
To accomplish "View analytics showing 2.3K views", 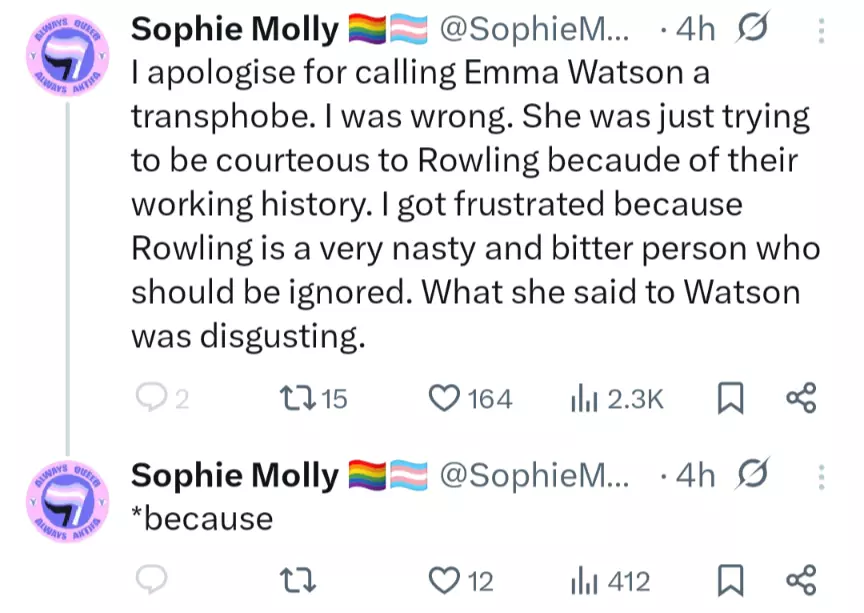I will 617,398.
